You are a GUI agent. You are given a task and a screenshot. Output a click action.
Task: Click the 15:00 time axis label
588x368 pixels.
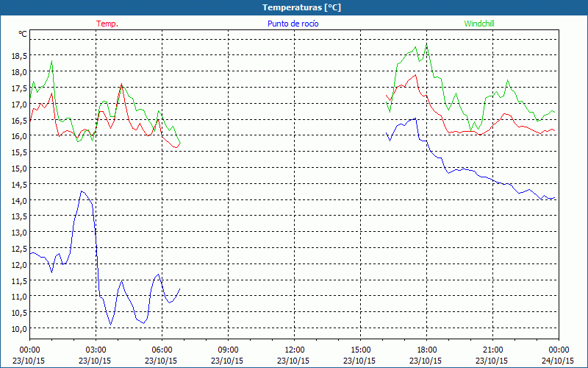pos(360,350)
